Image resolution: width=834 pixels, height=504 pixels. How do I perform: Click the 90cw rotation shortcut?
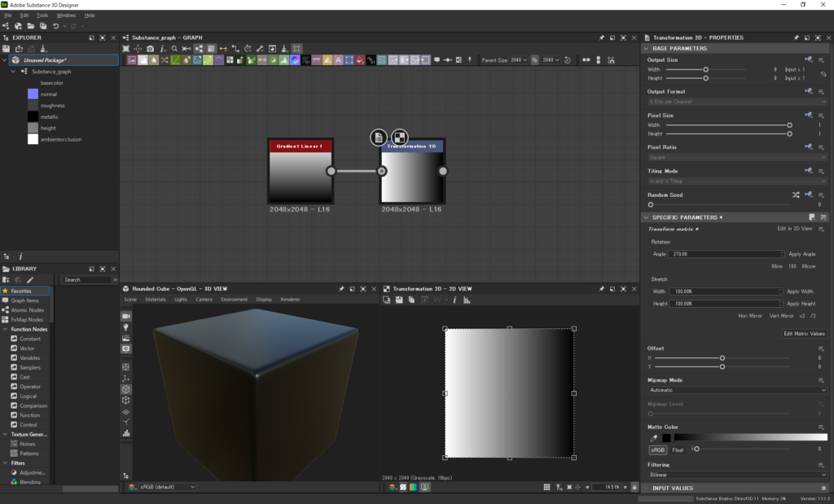click(x=777, y=266)
